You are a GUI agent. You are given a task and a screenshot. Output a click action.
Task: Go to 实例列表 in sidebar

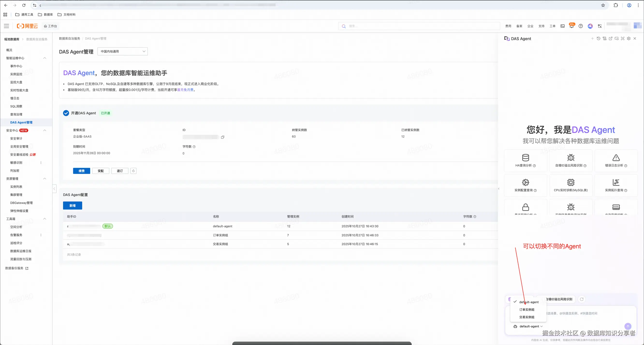(16, 187)
